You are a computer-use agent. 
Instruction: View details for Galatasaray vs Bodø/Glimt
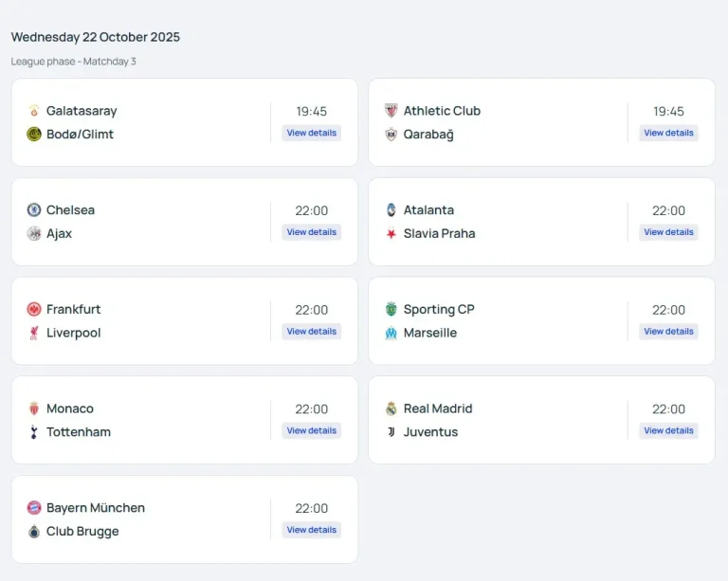pos(311,133)
